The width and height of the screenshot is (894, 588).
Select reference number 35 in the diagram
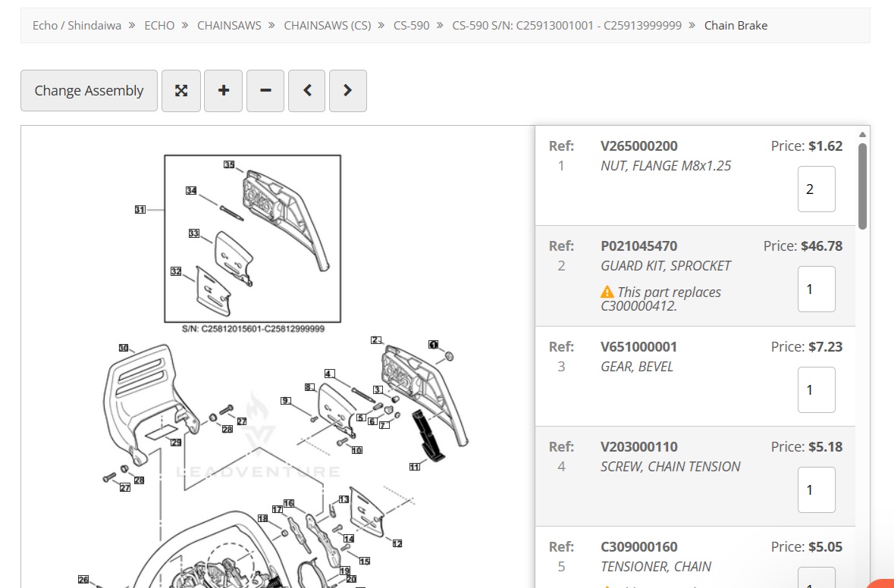coord(229,164)
